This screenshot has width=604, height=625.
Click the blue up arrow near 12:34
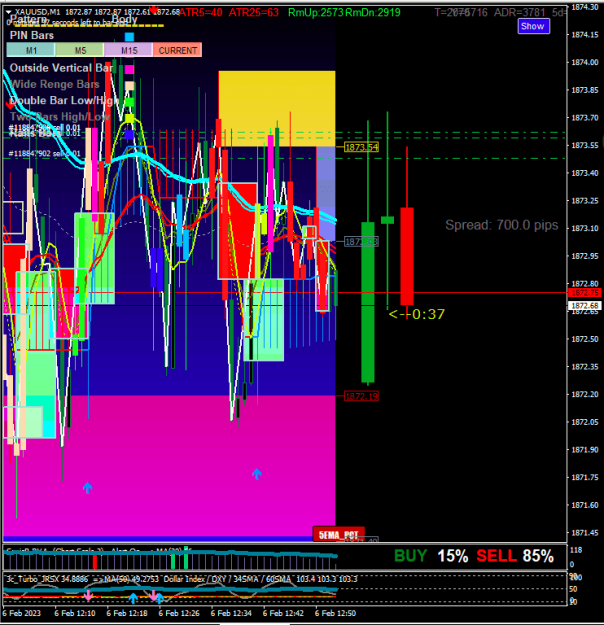pyautogui.click(x=257, y=474)
